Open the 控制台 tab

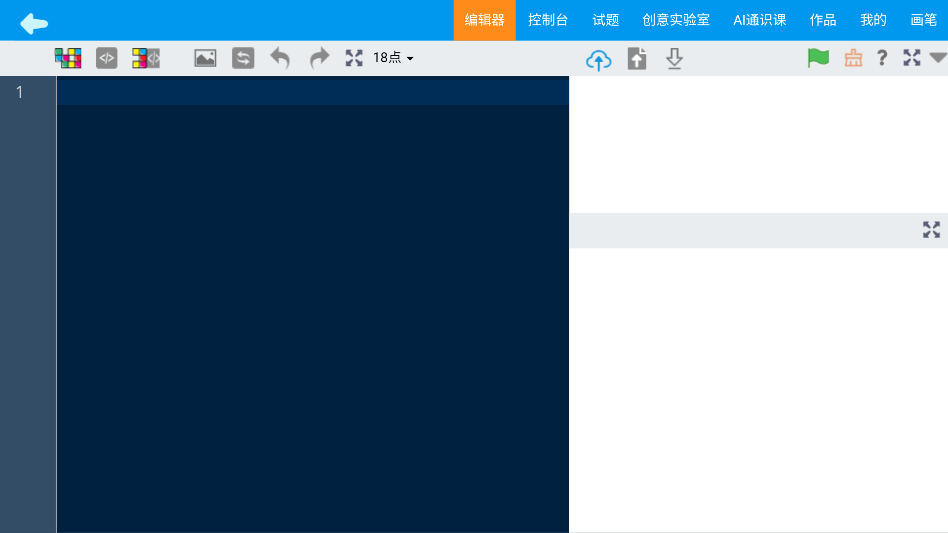click(548, 20)
